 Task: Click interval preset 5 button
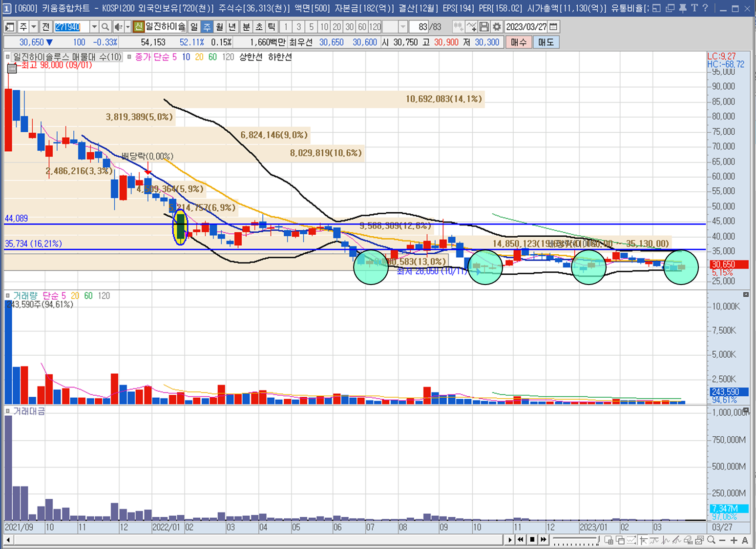312,27
